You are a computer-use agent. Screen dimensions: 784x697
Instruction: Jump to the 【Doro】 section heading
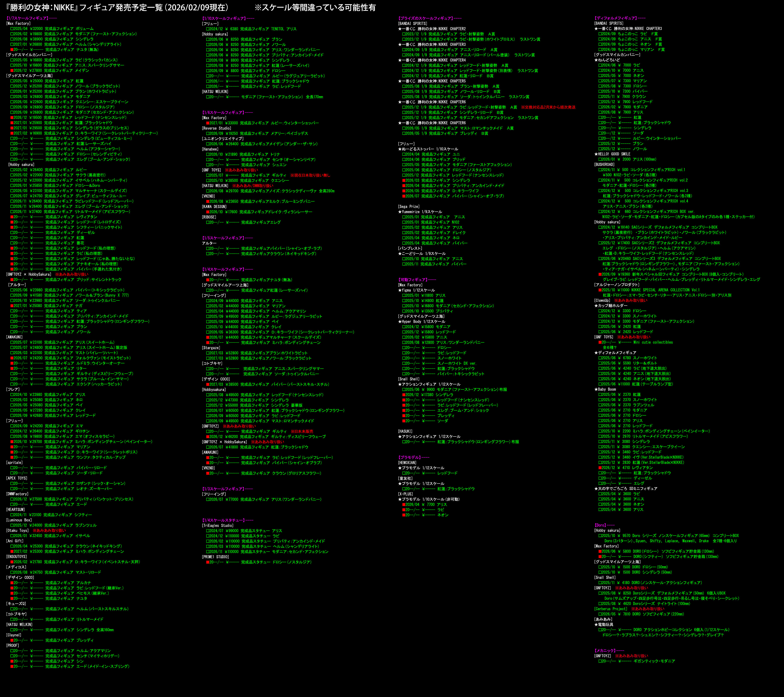pos(601,525)
